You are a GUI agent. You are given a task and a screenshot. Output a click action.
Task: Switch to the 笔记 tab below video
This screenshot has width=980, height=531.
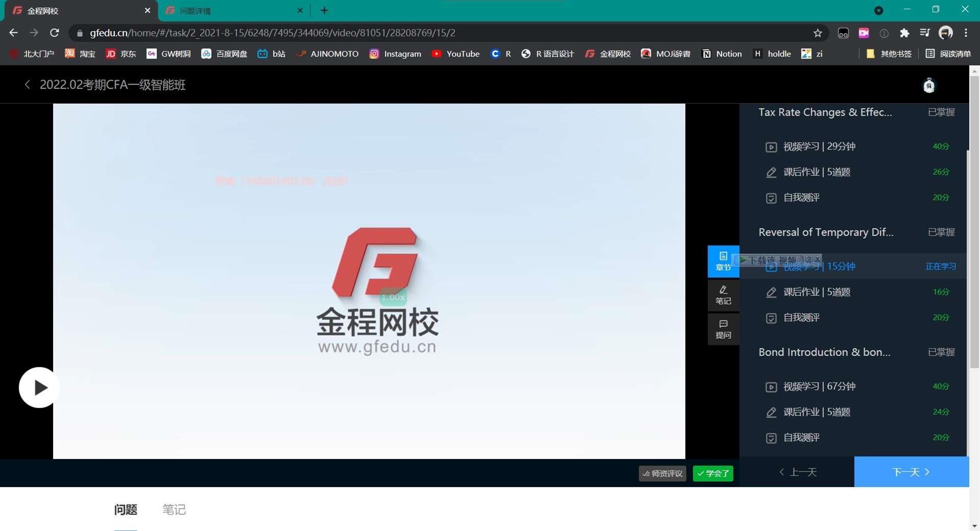tap(174, 510)
